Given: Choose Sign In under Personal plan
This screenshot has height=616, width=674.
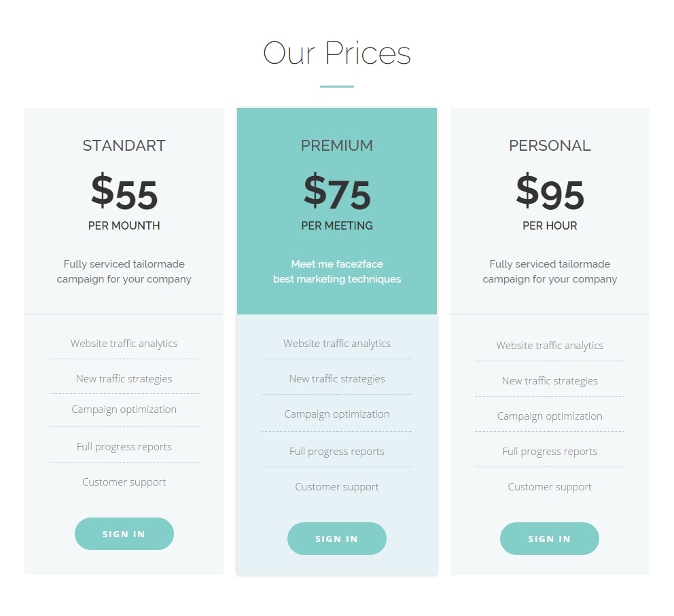Looking at the screenshot, I should pyautogui.click(x=549, y=539).
